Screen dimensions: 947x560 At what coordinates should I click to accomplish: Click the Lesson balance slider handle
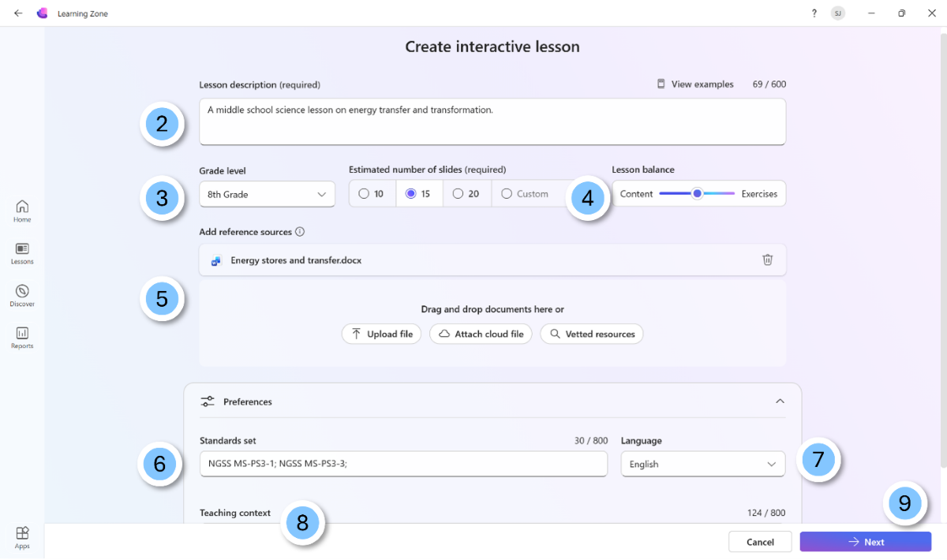tap(697, 193)
